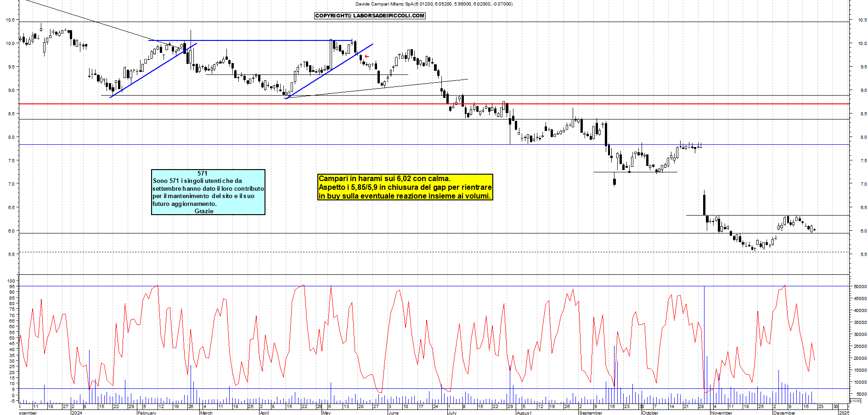Click the '7.0' price label on the right axis
The image size is (868, 415).
863,184
